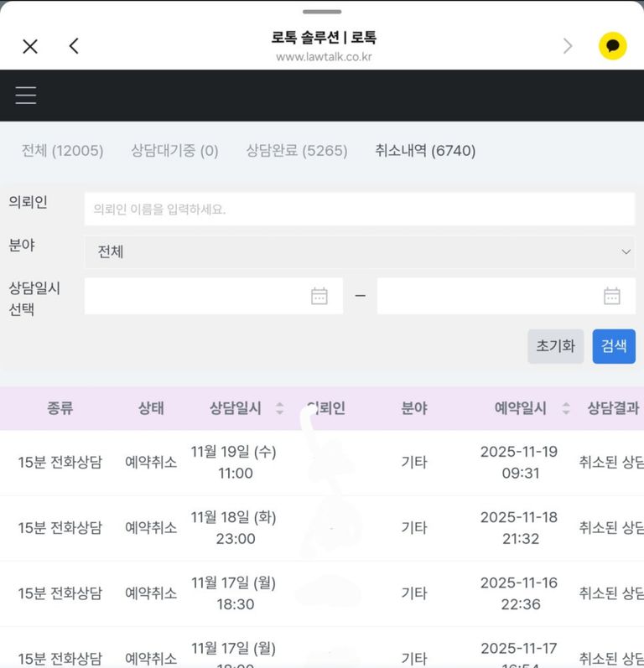
Task: Focus the 의뢰인 name input field
Action: 359,209
